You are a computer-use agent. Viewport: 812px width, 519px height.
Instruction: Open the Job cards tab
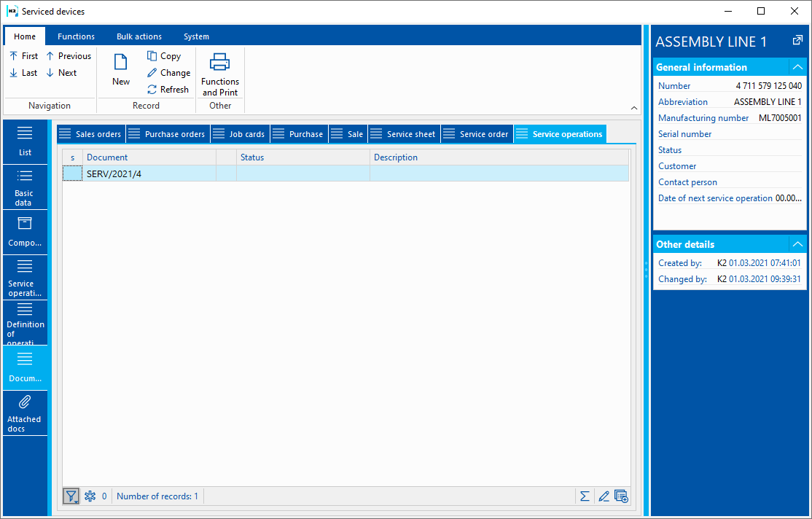241,134
